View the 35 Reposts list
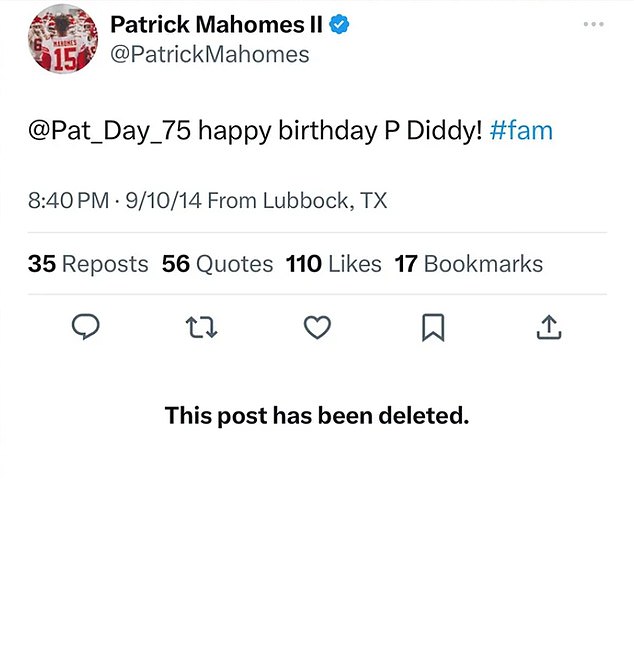The height and width of the screenshot is (647, 634). click(x=88, y=264)
